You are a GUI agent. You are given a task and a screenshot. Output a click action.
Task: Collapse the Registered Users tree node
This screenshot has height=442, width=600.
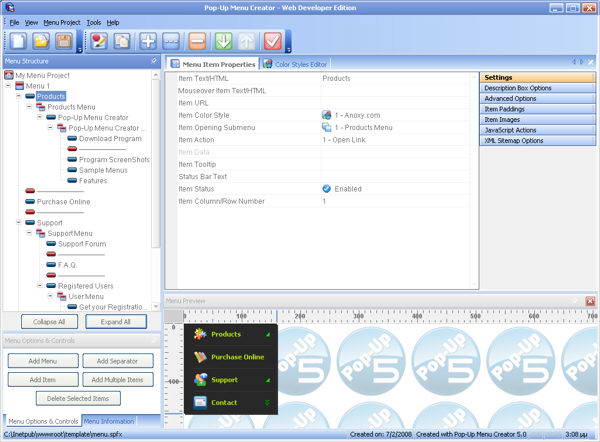(x=40, y=285)
